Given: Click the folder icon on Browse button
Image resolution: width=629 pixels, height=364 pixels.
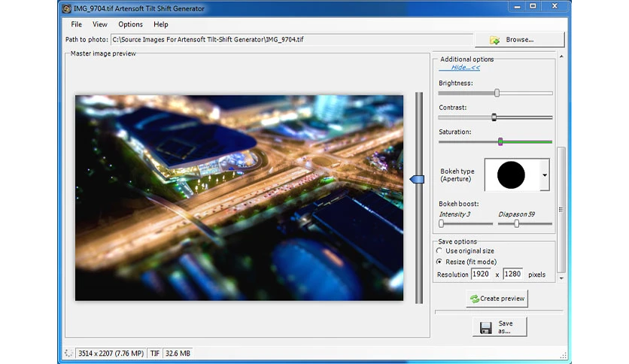Looking at the screenshot, I should coord(494,40).
